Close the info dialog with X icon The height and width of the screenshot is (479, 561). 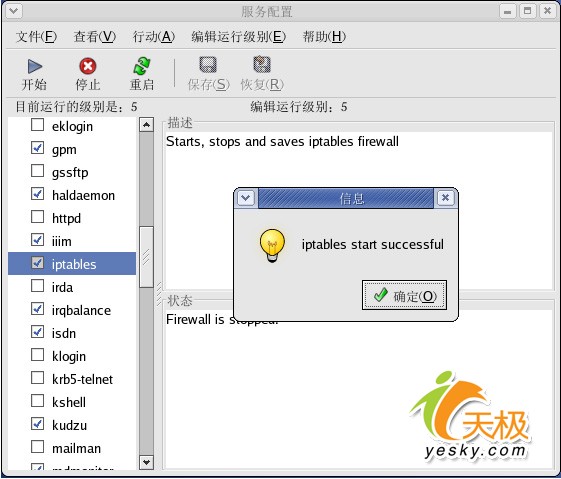tap(445, 198)
